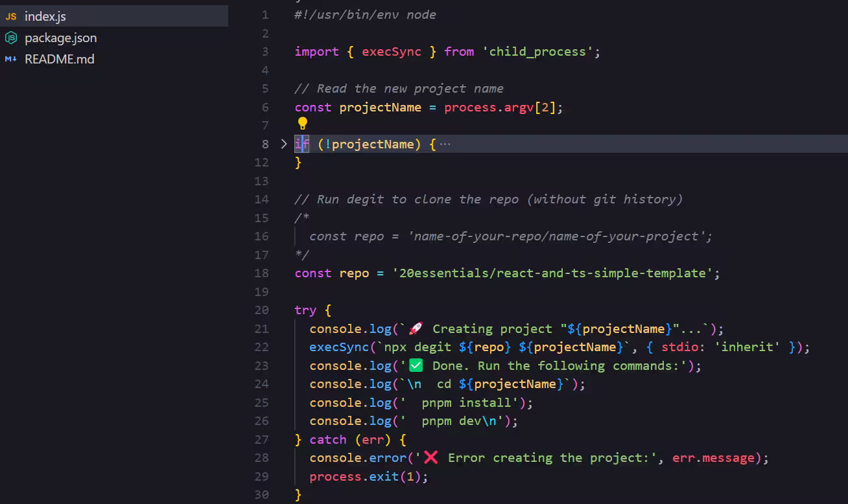Screen dimensions: 848x504
Task: Expand the folded if block on line 8
Action: tap(283, 144)
